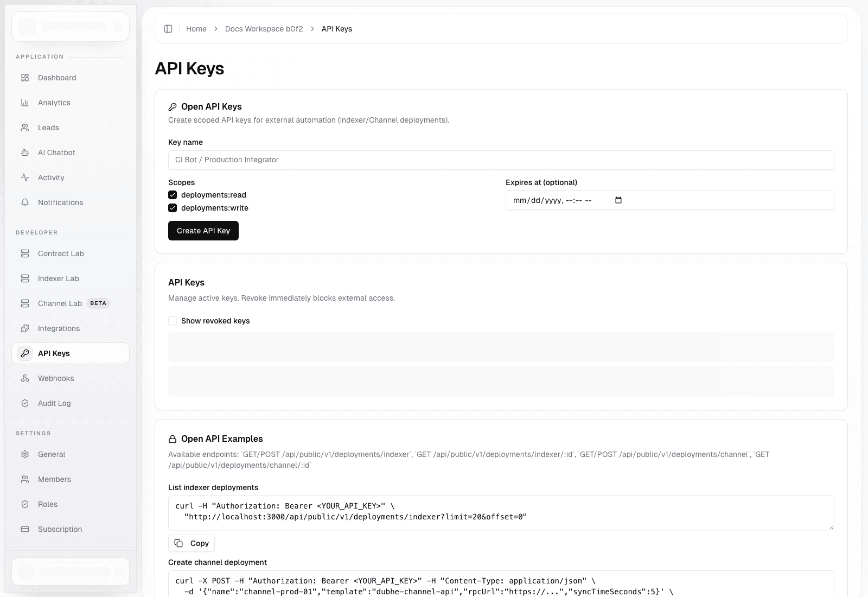Select the Channel Lab beta tool
This screenshot has width=868, height=597.
click(60, 303)
